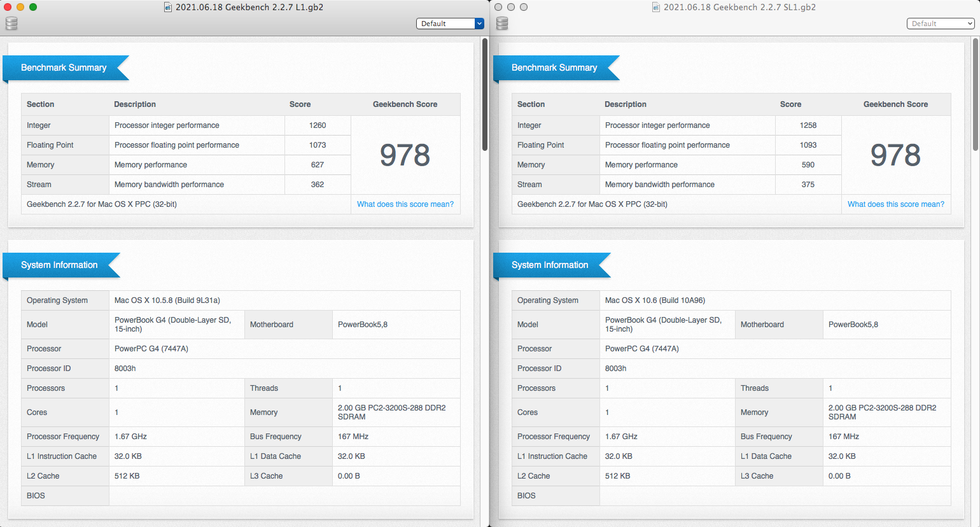Click Memory 2.00 GB PC2-3200S value in L1 window
This screenshot has height=527, width=980.
coord(392,412)
